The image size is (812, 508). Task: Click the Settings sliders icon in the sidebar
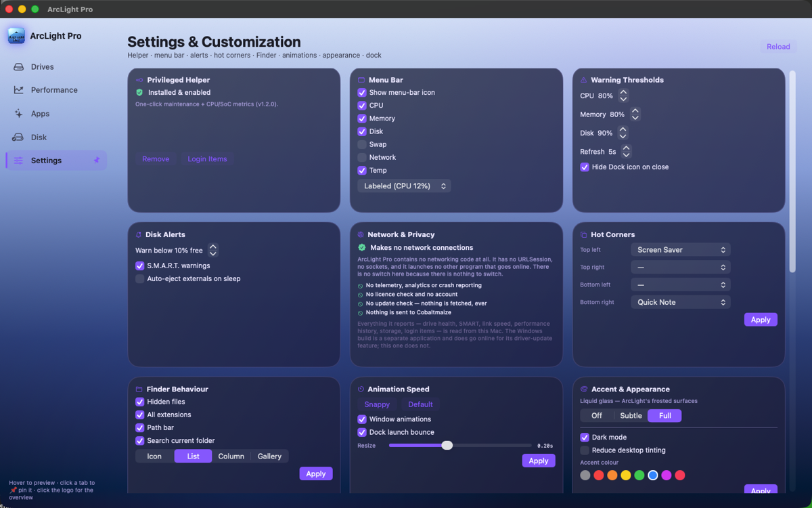18,161
